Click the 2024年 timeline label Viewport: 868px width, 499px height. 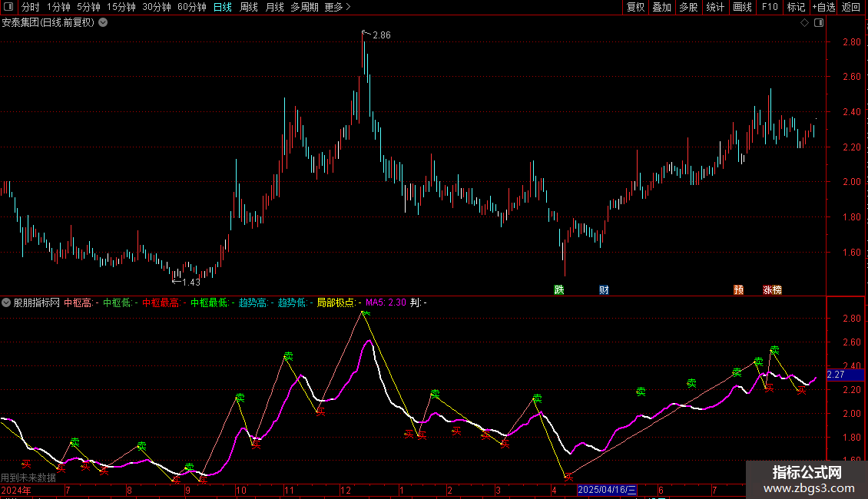pyautogui.click(x=16, y=490)
